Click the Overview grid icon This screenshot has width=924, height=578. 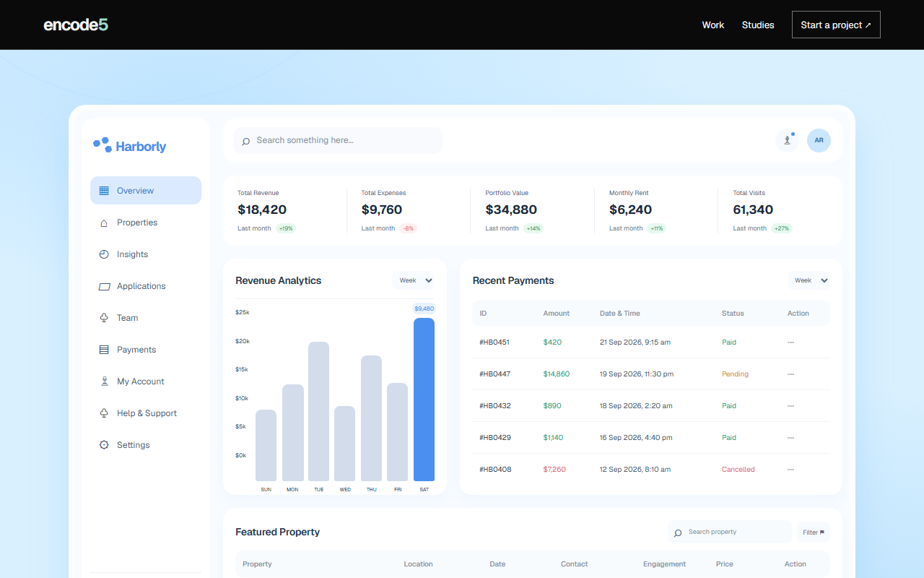pyautogui.click(x=104, y=191)
